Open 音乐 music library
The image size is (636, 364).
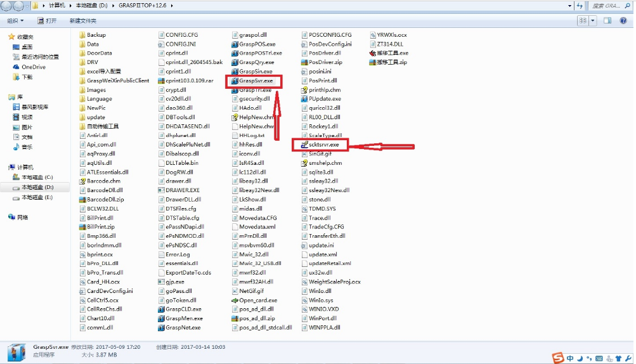(x=23, y=147)
